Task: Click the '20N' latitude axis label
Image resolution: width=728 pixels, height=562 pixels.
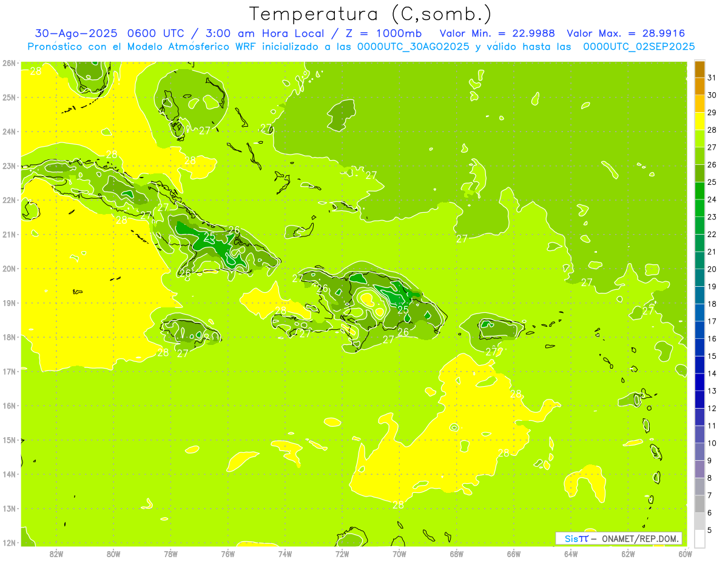Action: [9, 269]
